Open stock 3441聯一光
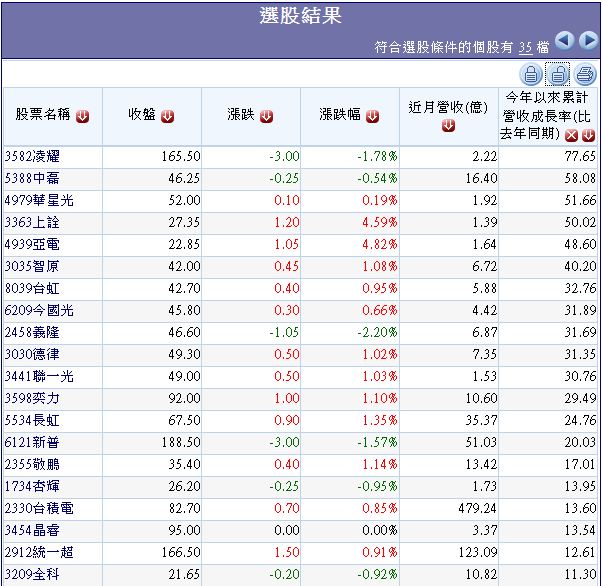602x586 pixels. pyautogui.click(x=39, y=376)
